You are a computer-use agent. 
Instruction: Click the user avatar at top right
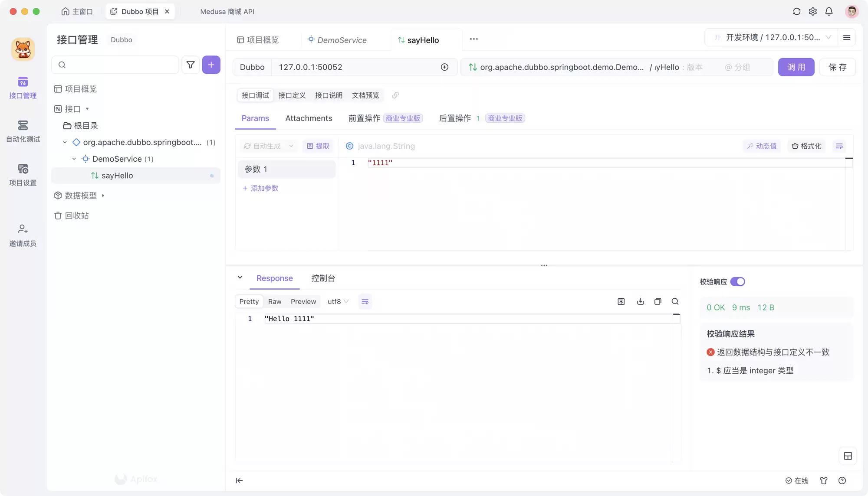(852, 12)
